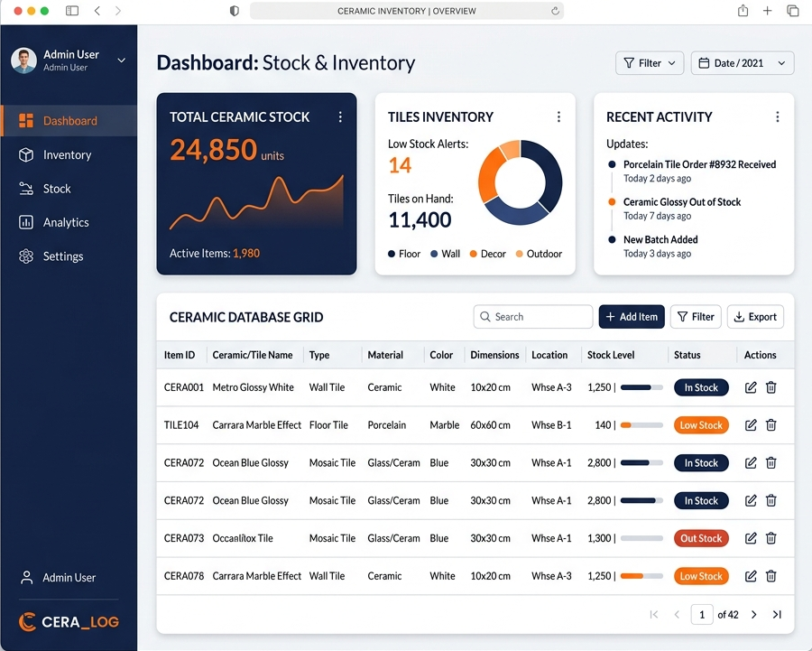Click the Add Item button
This screenshot has height=651, width=812.
(632, 317)
